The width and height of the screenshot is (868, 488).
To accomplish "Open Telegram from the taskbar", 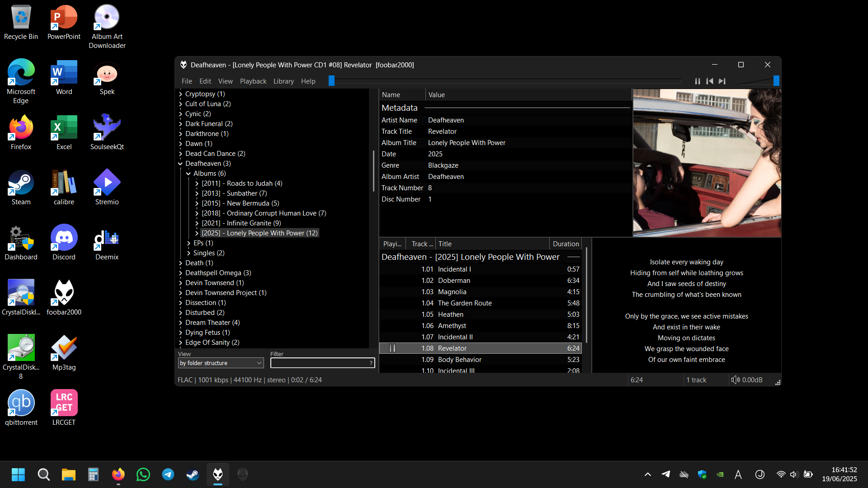I will [168, 474].
